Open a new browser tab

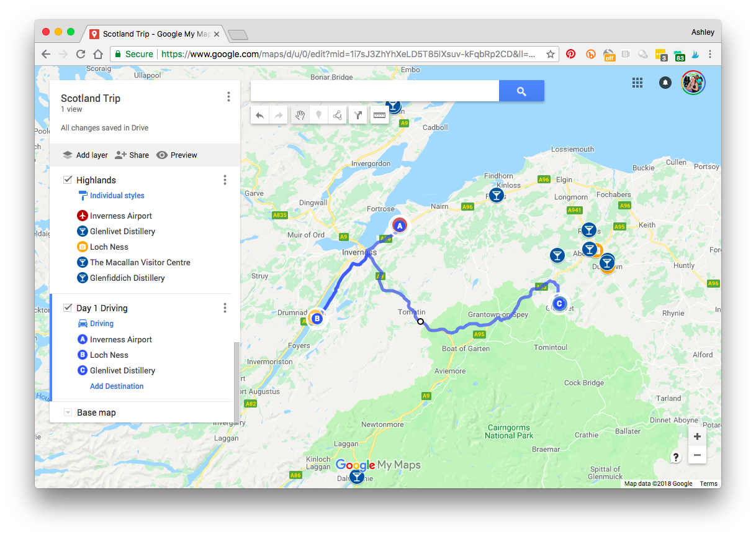pos(238,35)
